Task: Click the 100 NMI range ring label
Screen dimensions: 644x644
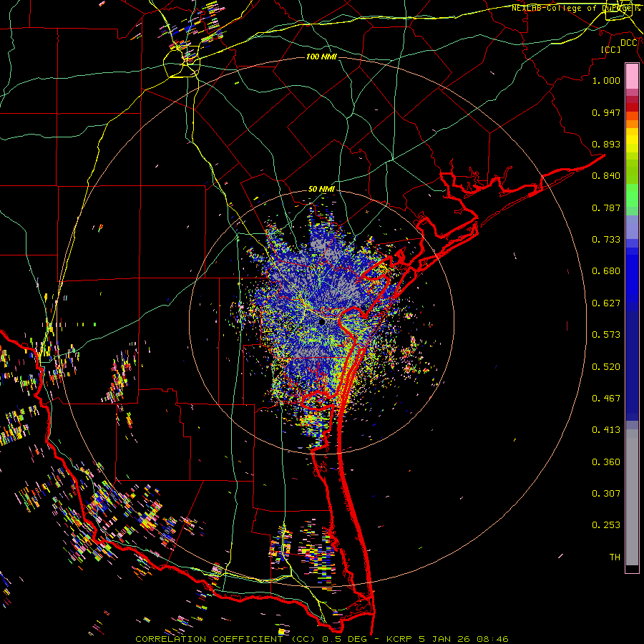Action: coord(321,57)
